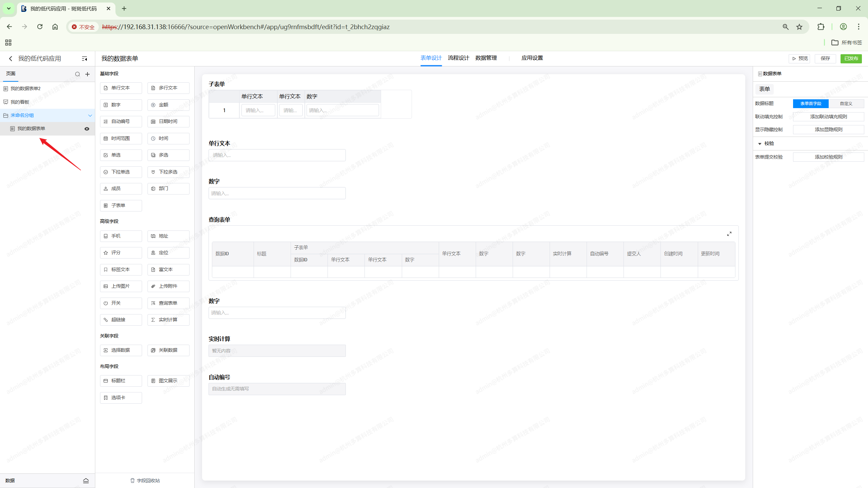
Task: Add the Rating (评分) field
Action: tap(121, 253)
